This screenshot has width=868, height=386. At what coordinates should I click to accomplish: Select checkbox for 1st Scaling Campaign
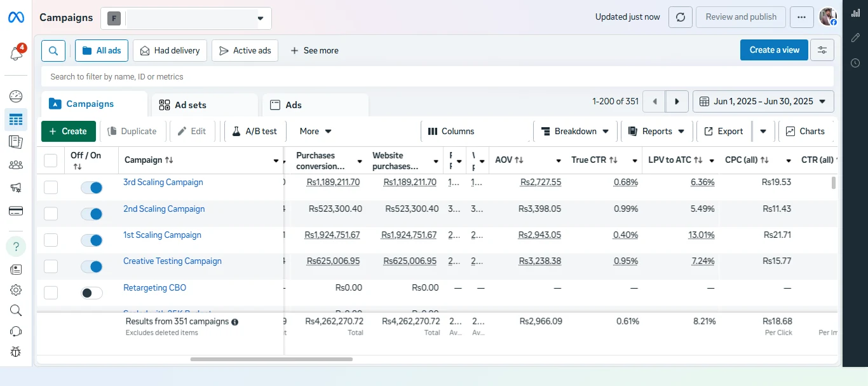[x=50, y=240]
